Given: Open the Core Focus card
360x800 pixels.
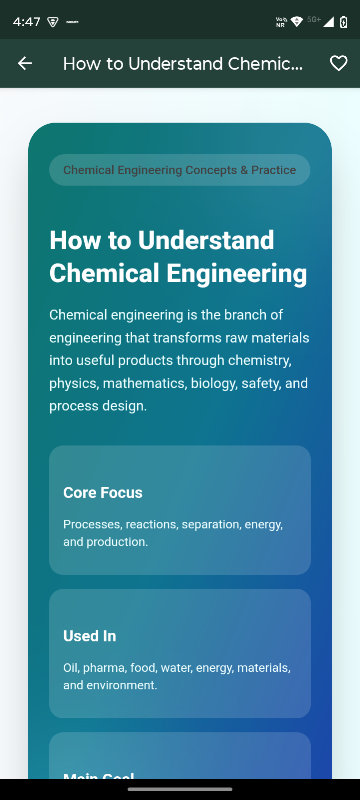Looking at the screenshot, I should 179,510.
